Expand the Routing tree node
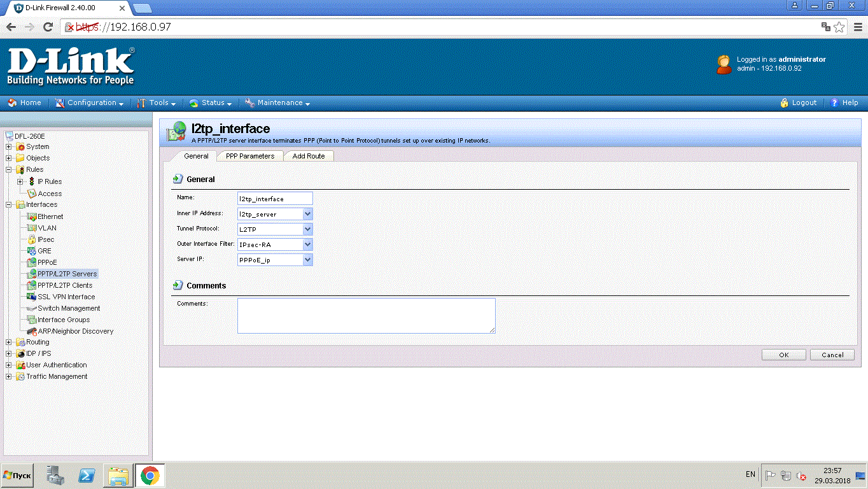Image resolution: width=868 pixels, height=489 pixels. coord(9,343)
